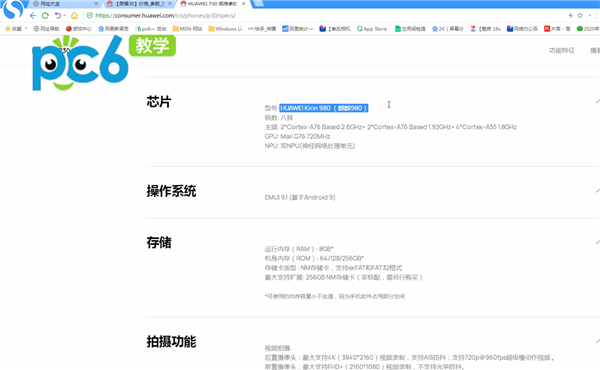Open the 百度统计 bookmark
Viewport: 600px width, 370px height.
[297, 29]
